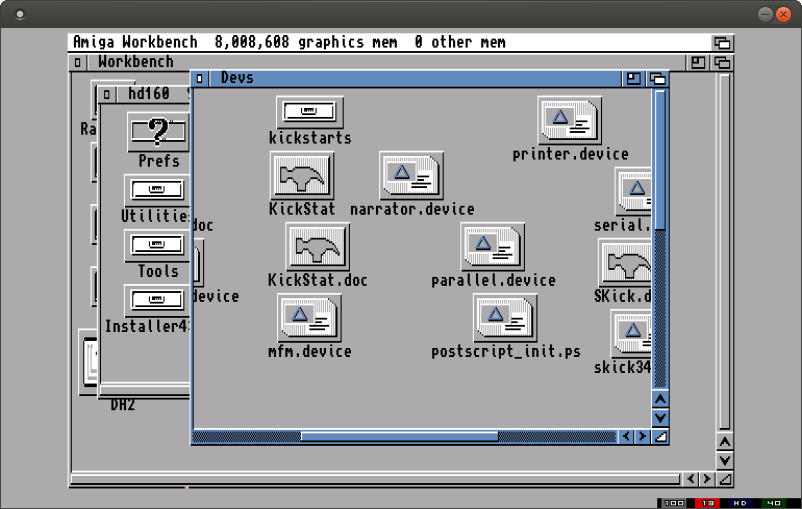Click the Devs window resize gadget
Image resolution: width=802 pixels, height=509 pixels.
click(x=660, y=436)
